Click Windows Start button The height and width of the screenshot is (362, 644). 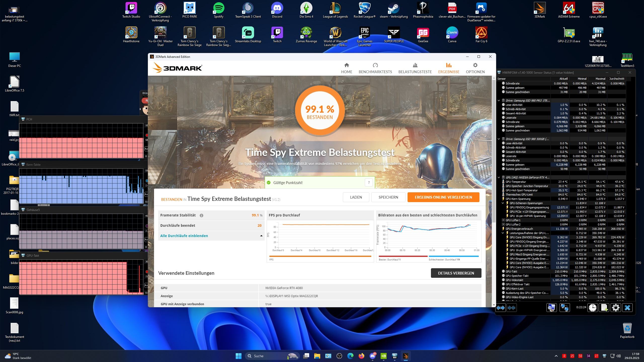click(x=238, y=356)
